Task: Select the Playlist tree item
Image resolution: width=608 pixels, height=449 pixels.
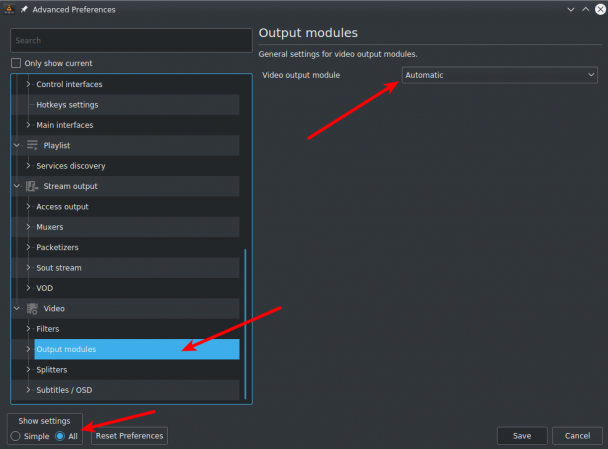Action: pos(57,145)
